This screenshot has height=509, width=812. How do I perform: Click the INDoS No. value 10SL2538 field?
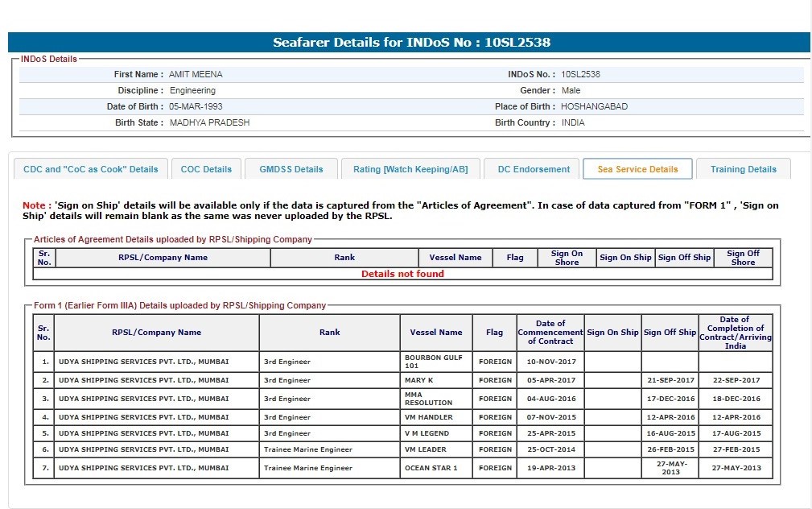(x=581, y=74)
